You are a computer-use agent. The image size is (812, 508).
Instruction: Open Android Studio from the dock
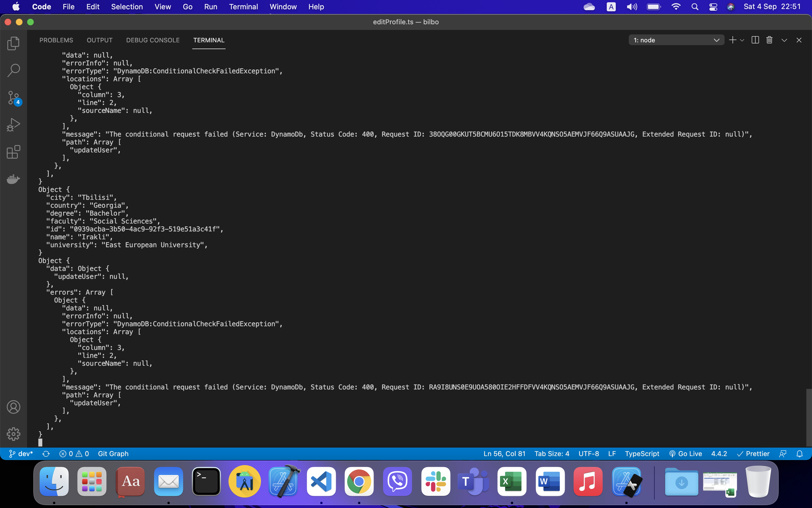(x=245, y=481)
